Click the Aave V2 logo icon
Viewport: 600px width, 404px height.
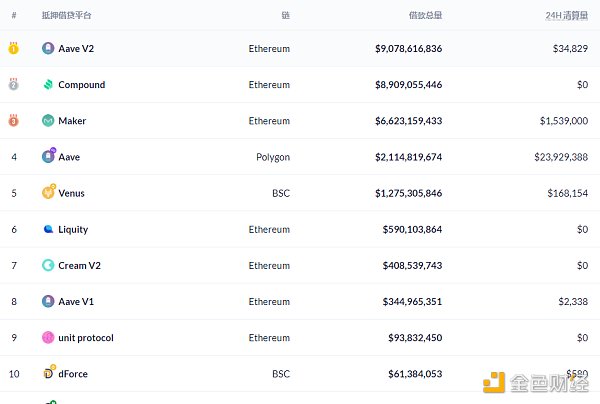tap(48, 48)
